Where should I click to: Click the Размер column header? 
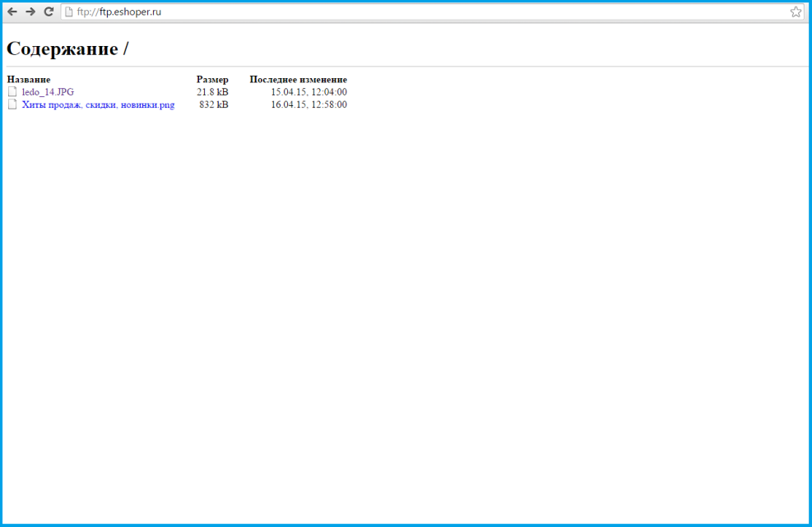[212, 79]
